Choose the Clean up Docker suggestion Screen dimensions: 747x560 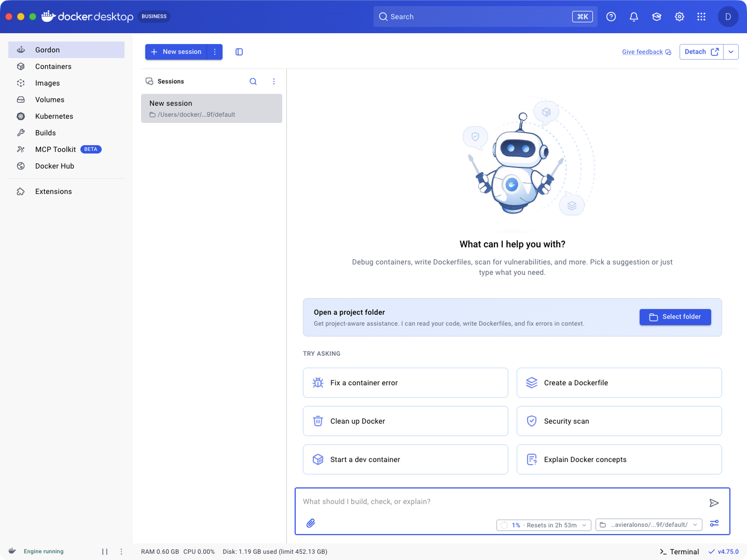click(x=406, y=421)
